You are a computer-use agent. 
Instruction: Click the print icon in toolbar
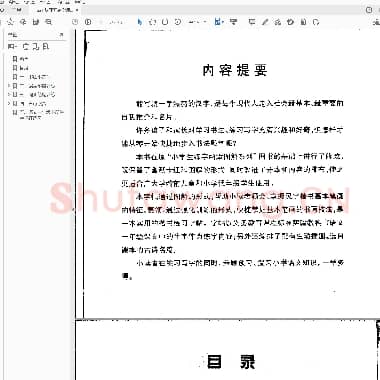pos(36,22)
